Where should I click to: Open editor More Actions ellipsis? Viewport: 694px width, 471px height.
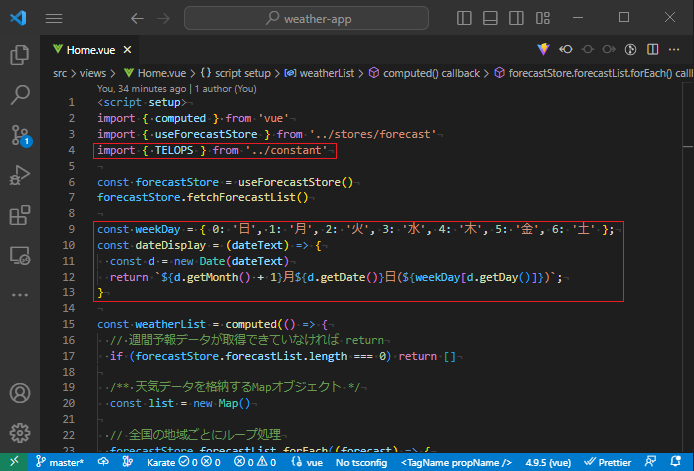(x=674, y=49)
